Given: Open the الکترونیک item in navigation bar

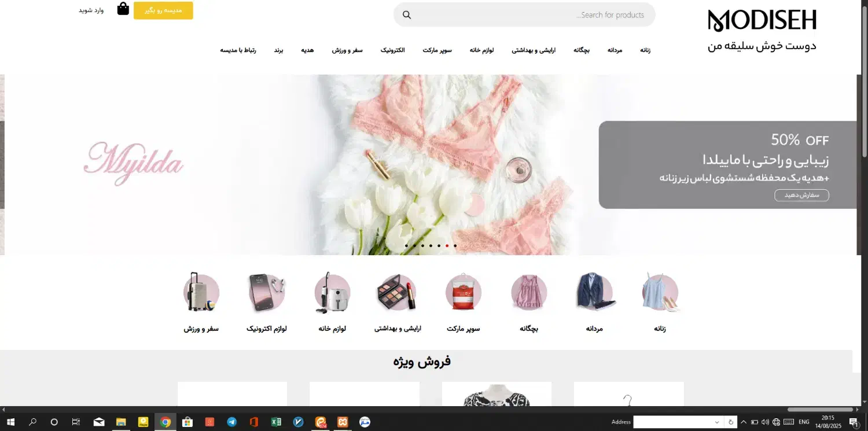Looking at the screenshot, I should coord(392,50).
